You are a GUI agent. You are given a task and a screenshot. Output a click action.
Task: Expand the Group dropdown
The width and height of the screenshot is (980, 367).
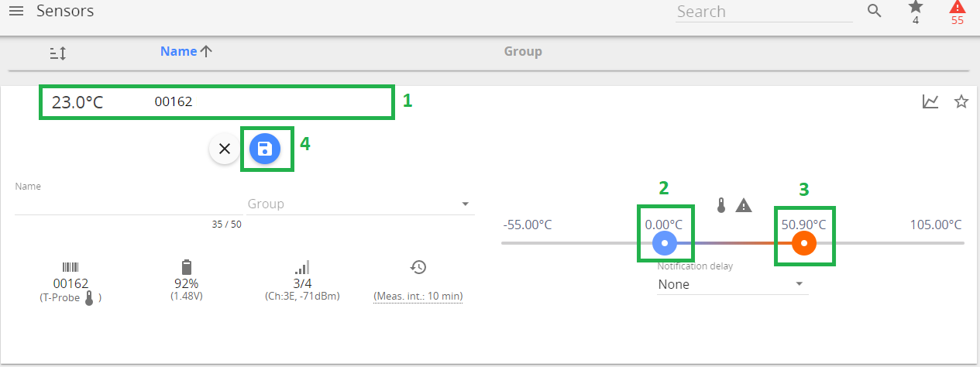click(465, 204)
